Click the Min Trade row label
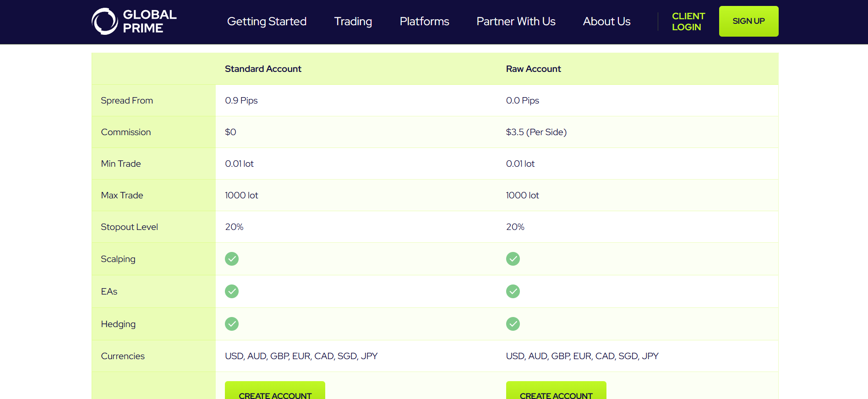 [121, 164]
